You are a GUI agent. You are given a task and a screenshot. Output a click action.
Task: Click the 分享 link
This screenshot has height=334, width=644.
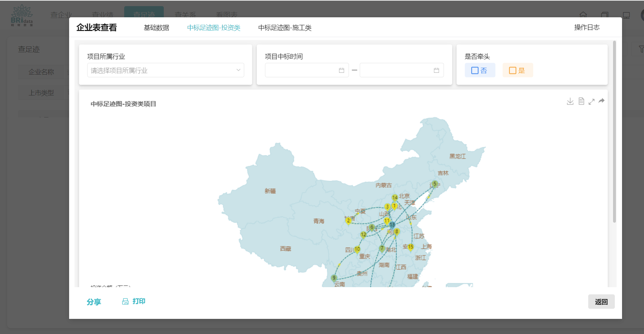click(x=94, y=302)
